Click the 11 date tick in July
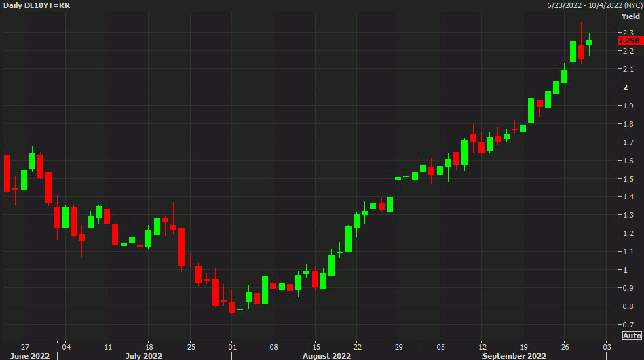644x360 pixels. 108,347
